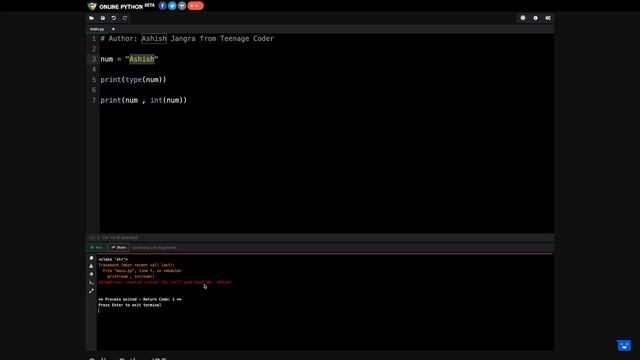Share via the Twitter icon
Image resolution: width=640 pixels, height=360 pixels.
coord(172,6)
